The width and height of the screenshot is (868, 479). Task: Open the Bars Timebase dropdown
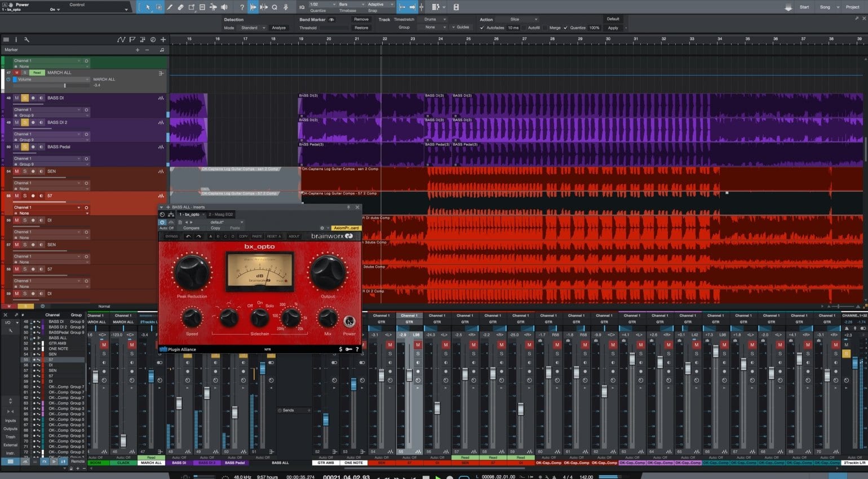pos(351,4)
